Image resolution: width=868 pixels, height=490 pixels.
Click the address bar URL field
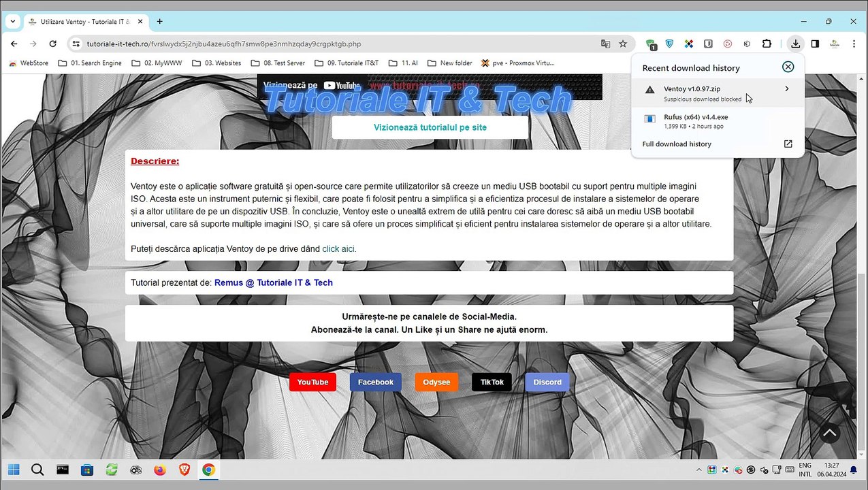click(x=340, y=44)
